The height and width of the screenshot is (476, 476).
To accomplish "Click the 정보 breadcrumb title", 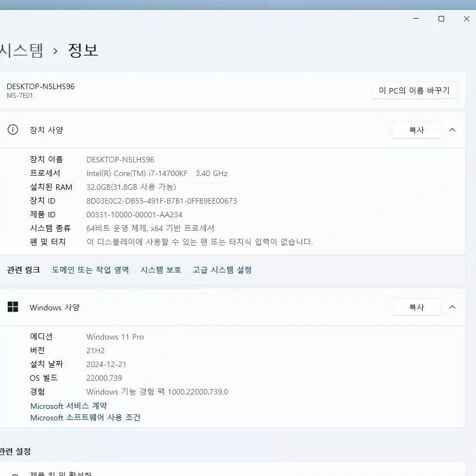I will [83, 51].
